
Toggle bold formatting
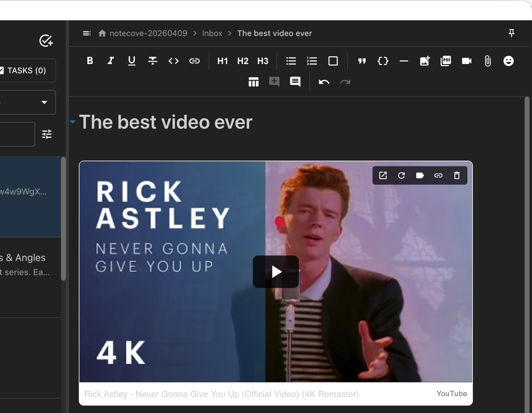click(x=90, y=61)
